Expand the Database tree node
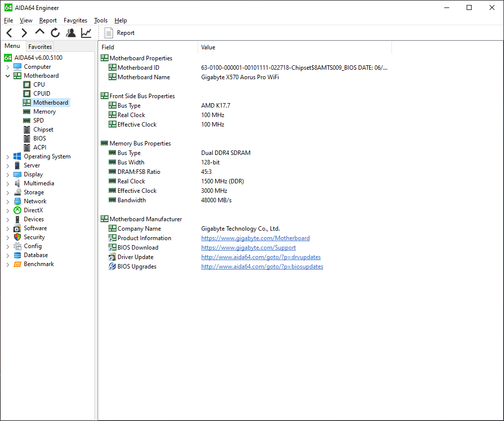The width and height of the screenshot is (504, 421). (x=7, y=256)
